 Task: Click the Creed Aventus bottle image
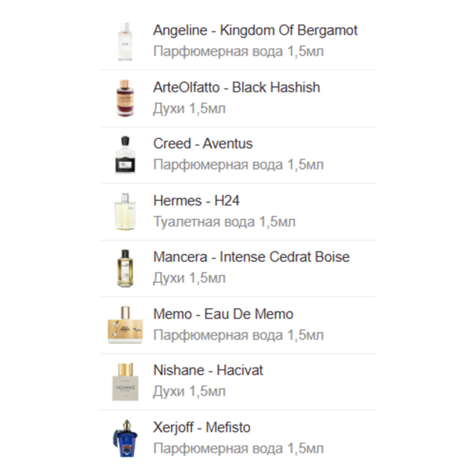[125, 155]
